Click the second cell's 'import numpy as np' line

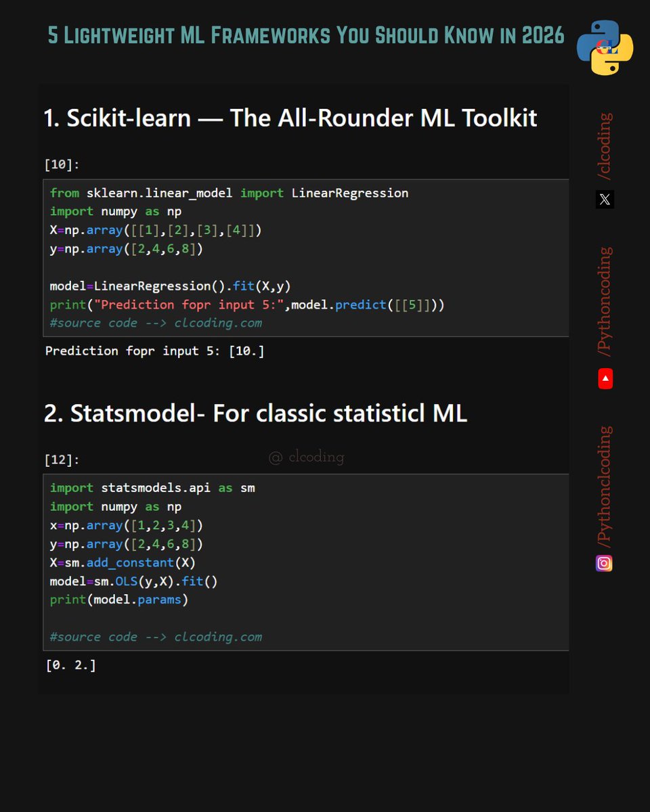pos(115,506)
